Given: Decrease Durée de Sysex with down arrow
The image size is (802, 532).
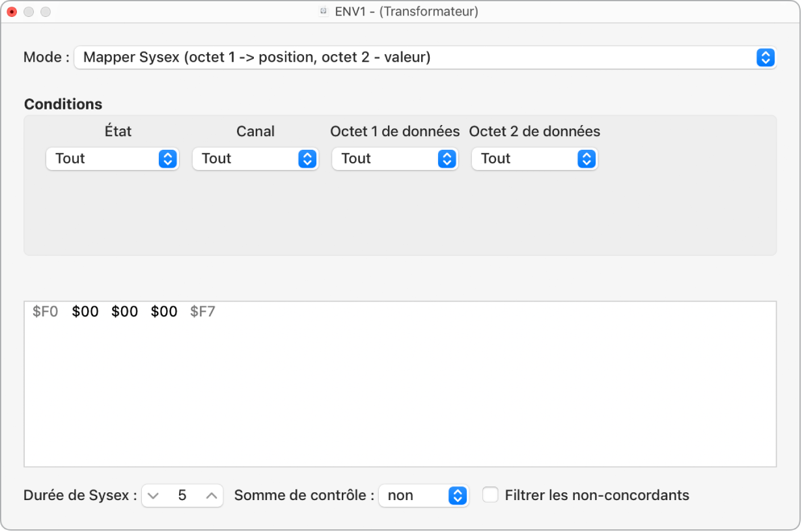Looking at the screenshot, I should [152, 496].
